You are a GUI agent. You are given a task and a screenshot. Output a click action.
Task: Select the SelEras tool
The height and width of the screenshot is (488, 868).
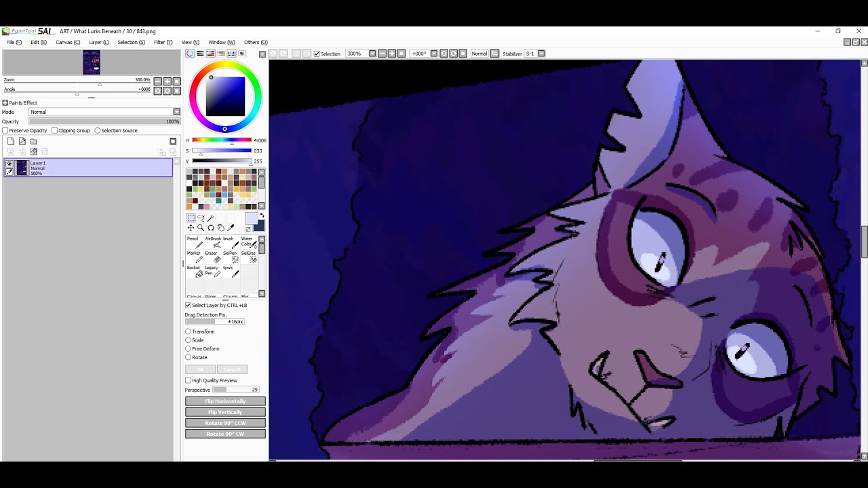[248, 257]
